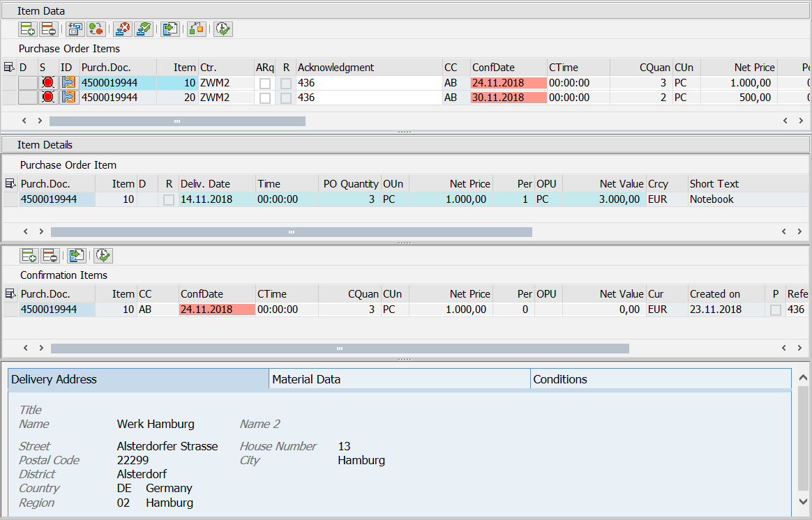The image size is (812, 520).
Task: Open the Purchase Order Item details layout menu
Action: 10,184
